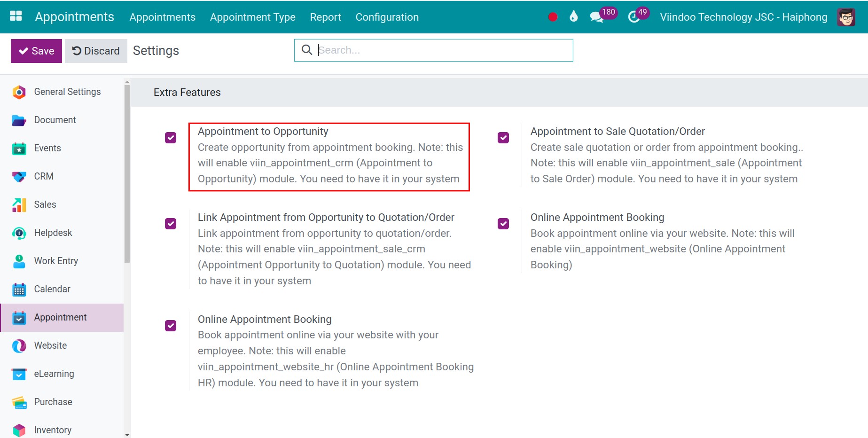The image size is (868, 438).
Task: Click the Save button
Action: tap(36, 51)
